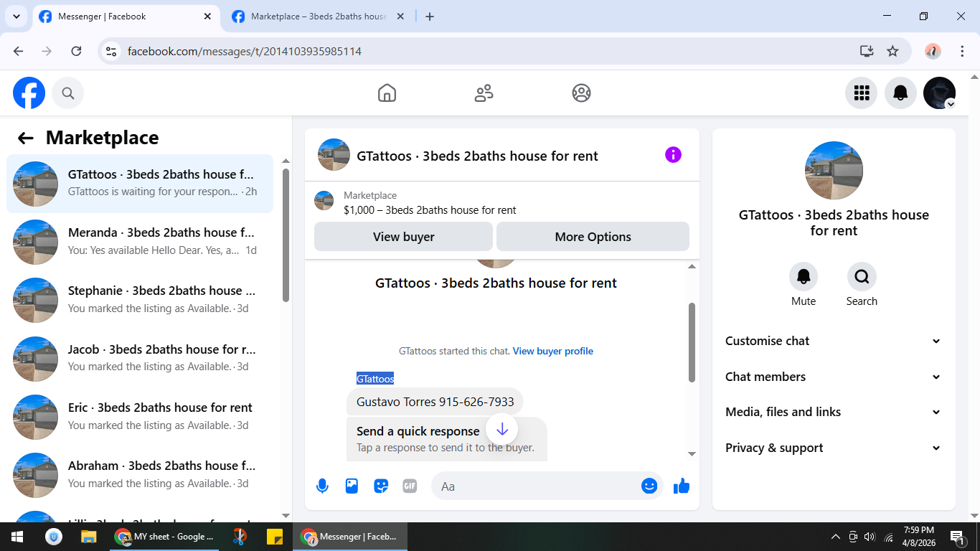Attach a file with the photo icon
The height and width of the screenshot is (551, 980).
click(352, 486)
